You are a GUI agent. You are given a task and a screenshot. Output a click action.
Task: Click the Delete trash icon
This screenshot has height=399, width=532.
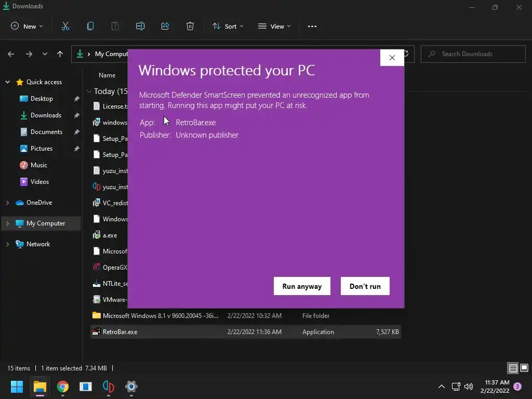tap(190, 26)
